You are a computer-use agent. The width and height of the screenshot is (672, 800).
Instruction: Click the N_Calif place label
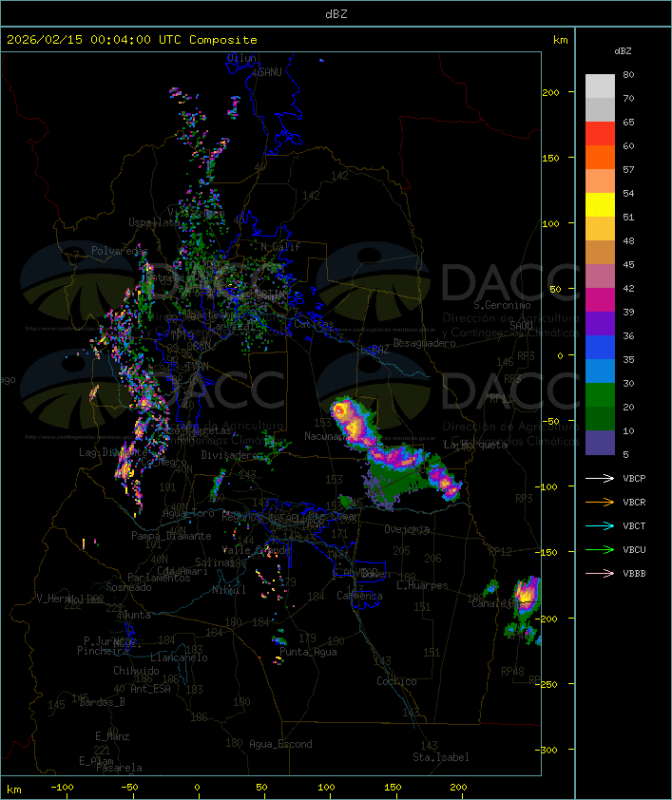tap(280, 247)
